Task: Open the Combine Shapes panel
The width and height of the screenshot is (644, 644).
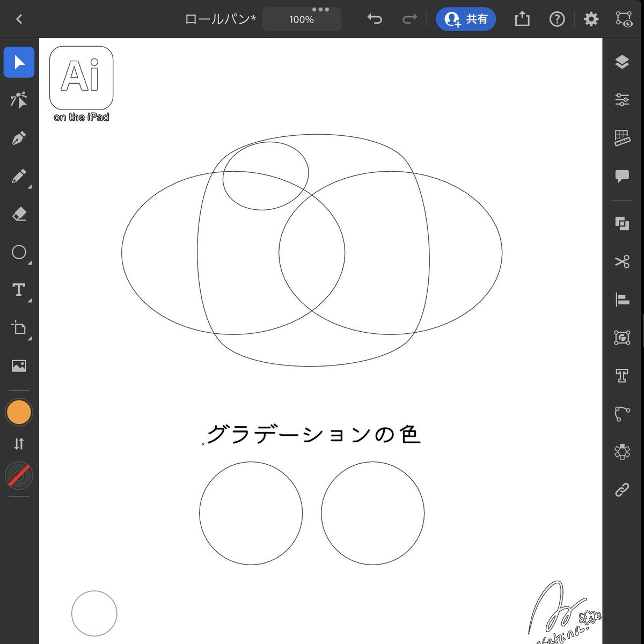Action: [622, 223]
